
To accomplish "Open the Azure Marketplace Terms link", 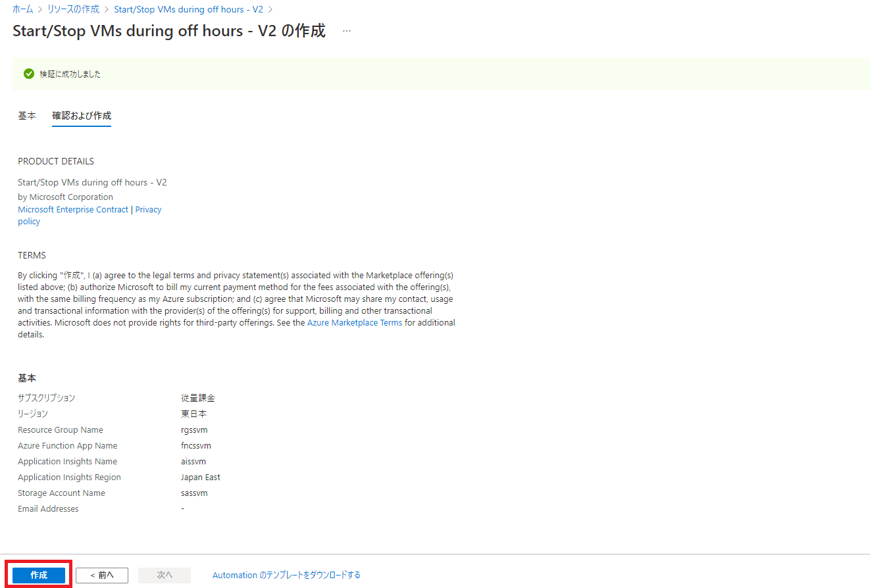I will (354, 322).
